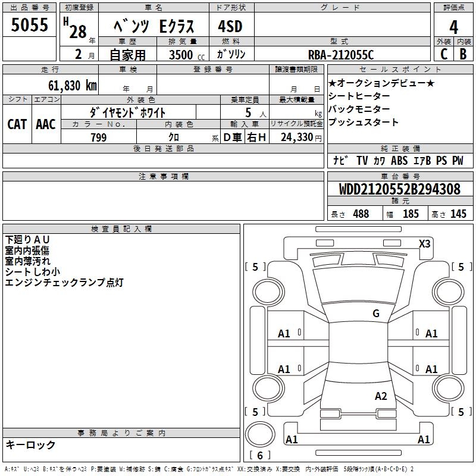Click the エンジンチェックランプ点灯 inspector note
This screenshot has width=476, height=476.
click(x=64, y=283)
